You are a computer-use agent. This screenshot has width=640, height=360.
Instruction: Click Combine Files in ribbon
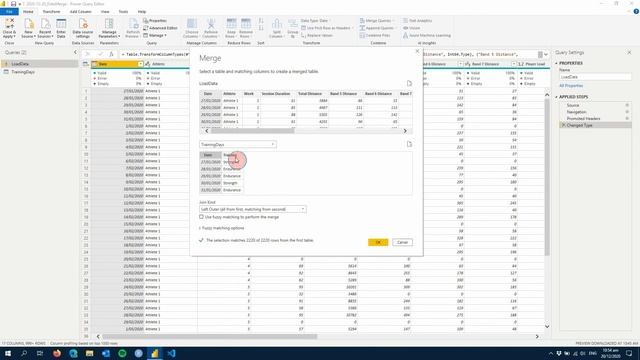[375, 36]
